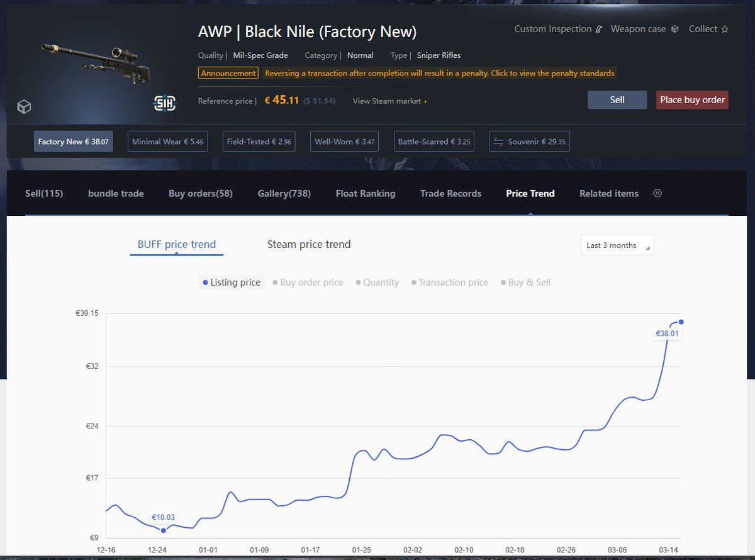The image size is (755, 560).
Task: Switch to the bundle trade tab
Action: point(116,193)
